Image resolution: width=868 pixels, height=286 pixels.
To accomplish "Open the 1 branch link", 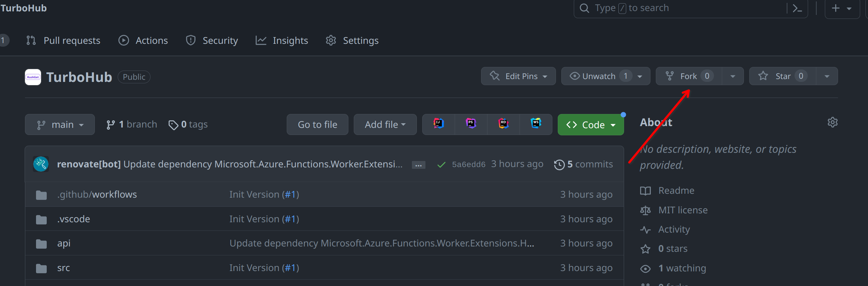I will (x=132, y=124).
